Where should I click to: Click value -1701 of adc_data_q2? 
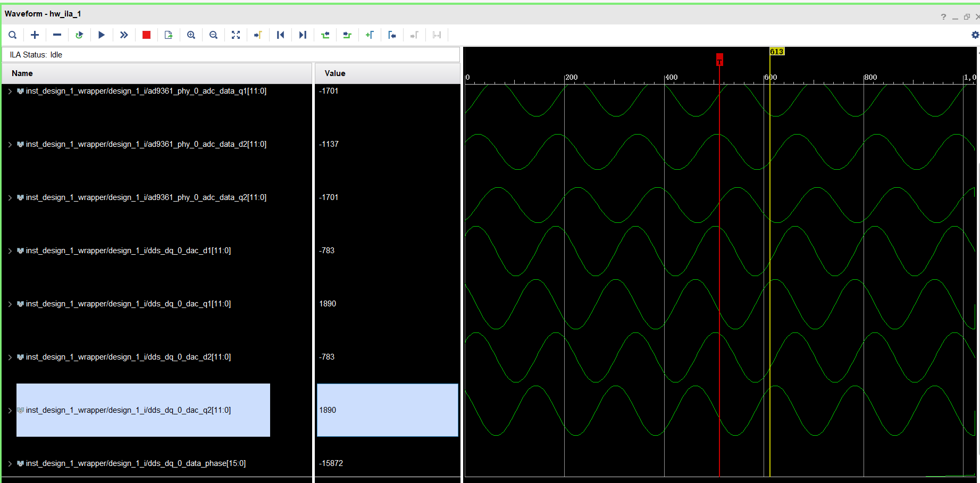click(x=329, y=197)
